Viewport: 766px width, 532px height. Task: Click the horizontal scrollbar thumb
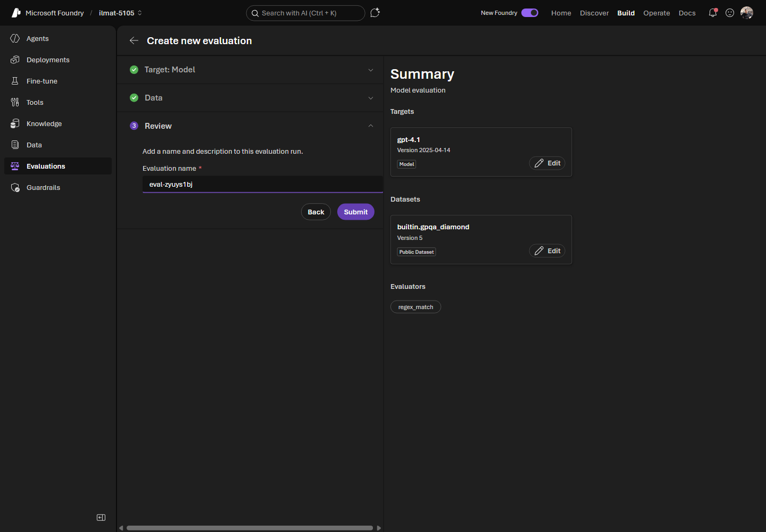249,528
